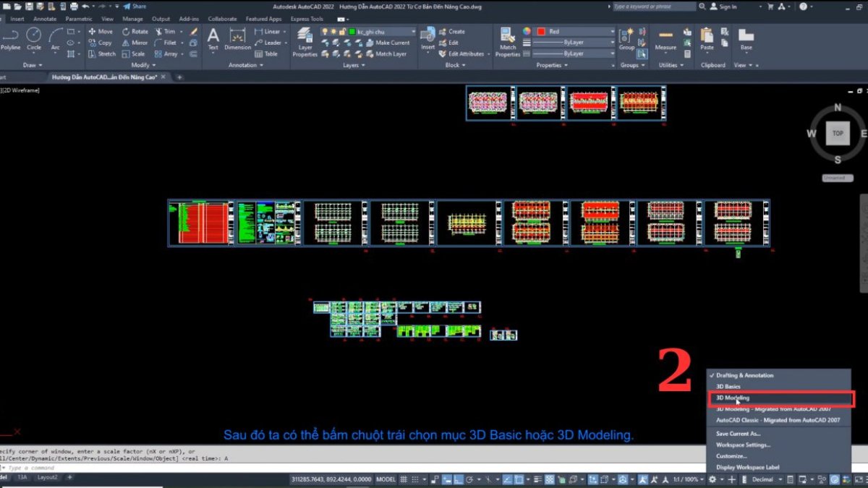Create a multiline Text object
Screen dimensions: 868x488
213,38
